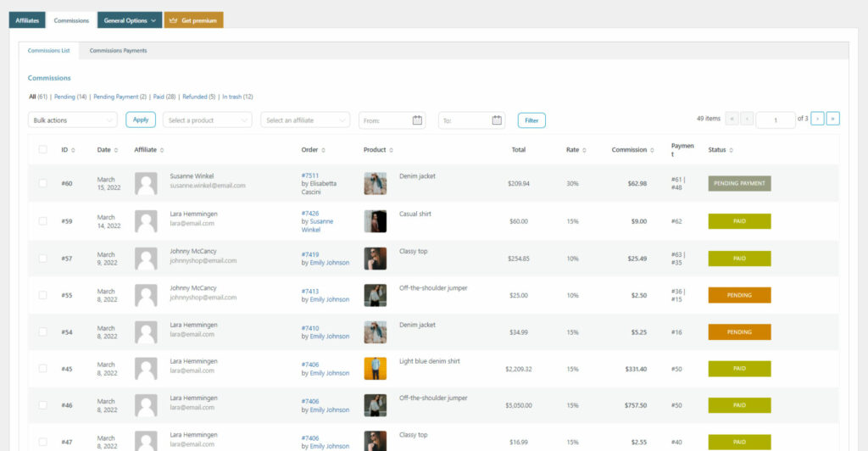Open the Affiliates tab

27,20
